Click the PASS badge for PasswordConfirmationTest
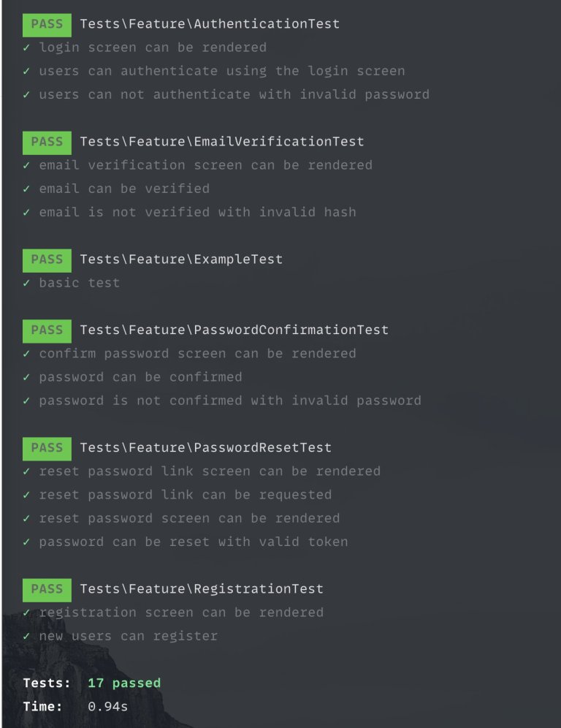 pyautogui.click(x=47, y=330)
